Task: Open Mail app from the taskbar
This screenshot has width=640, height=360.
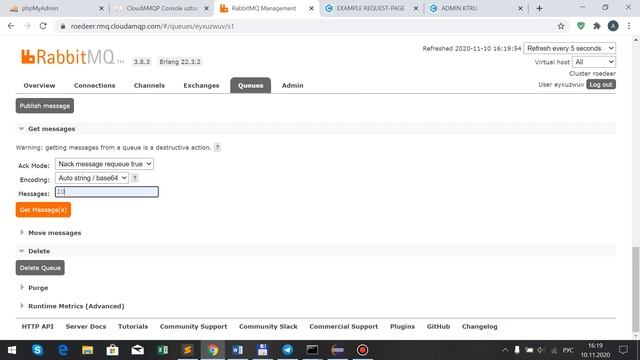Action: point(138,350)
